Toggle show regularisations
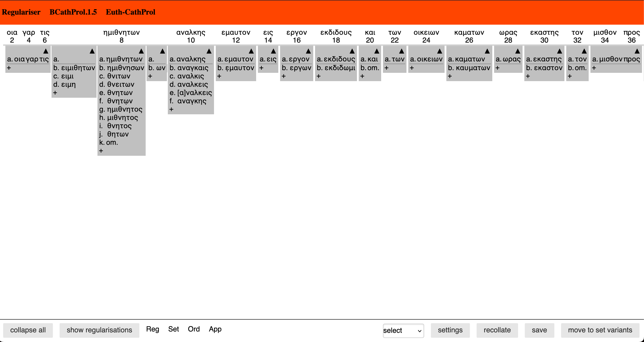The image size is (644, 342). pos(99,330)
